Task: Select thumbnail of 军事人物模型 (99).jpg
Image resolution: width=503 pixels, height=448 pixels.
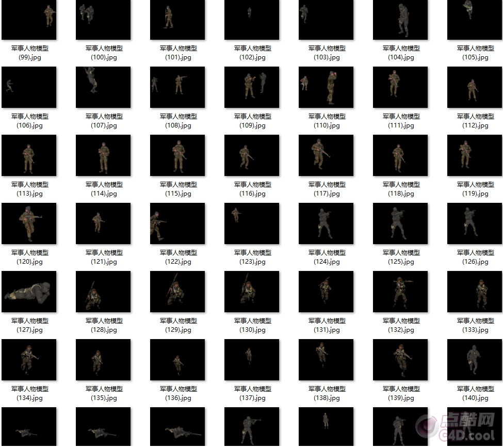Action: click(x=29, y=20)
